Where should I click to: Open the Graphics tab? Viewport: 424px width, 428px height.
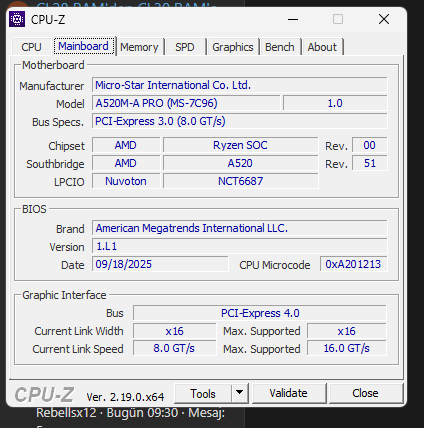click(x=233, y=47)
